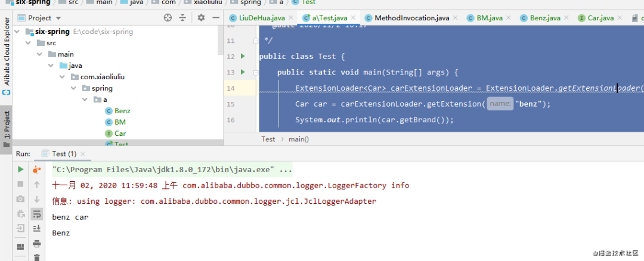This screenshot has width=644, height=261.
Task: Click main() in editor breadcrumb
Action: coord(299,139)
